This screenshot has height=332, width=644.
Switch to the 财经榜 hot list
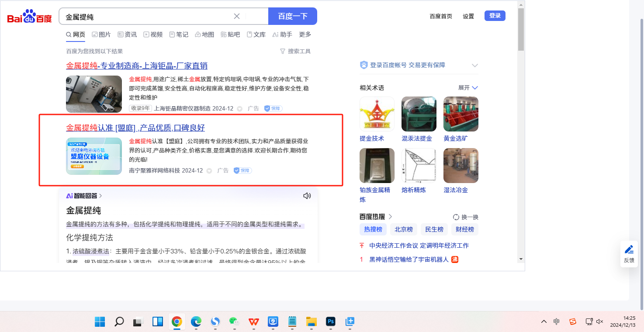click(x=465, y=229)
